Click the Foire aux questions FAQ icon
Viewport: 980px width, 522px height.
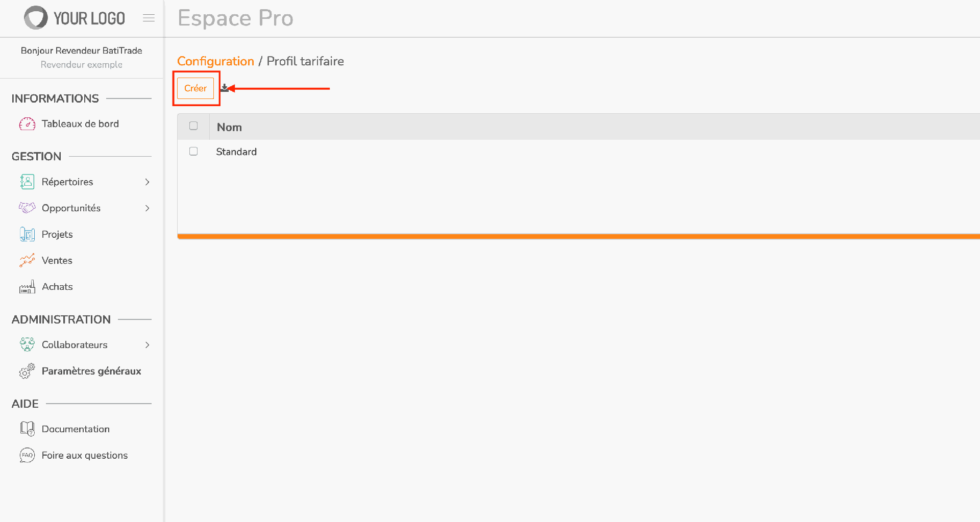point(27,455)
